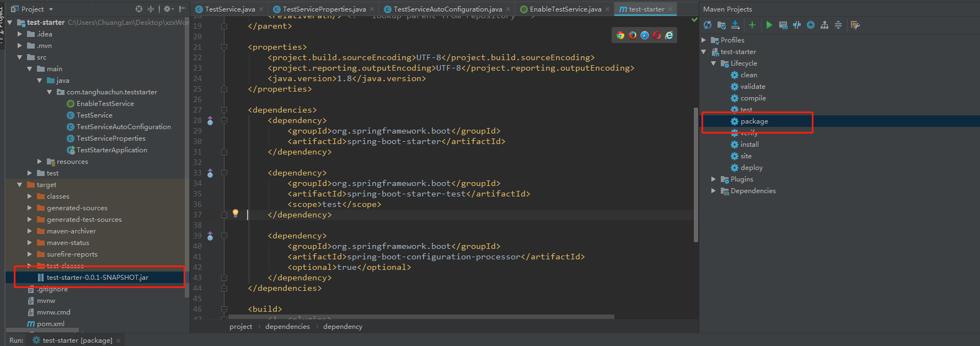980x346 pixels.
Task: Select test-starter-0.0.1-SNAPSHOT.jar in the project tree
Action: (x=97, y=278)
